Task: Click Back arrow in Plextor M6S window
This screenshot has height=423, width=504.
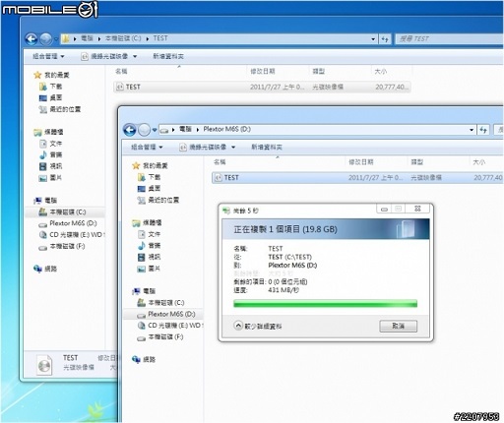Action: pos(130,130)
